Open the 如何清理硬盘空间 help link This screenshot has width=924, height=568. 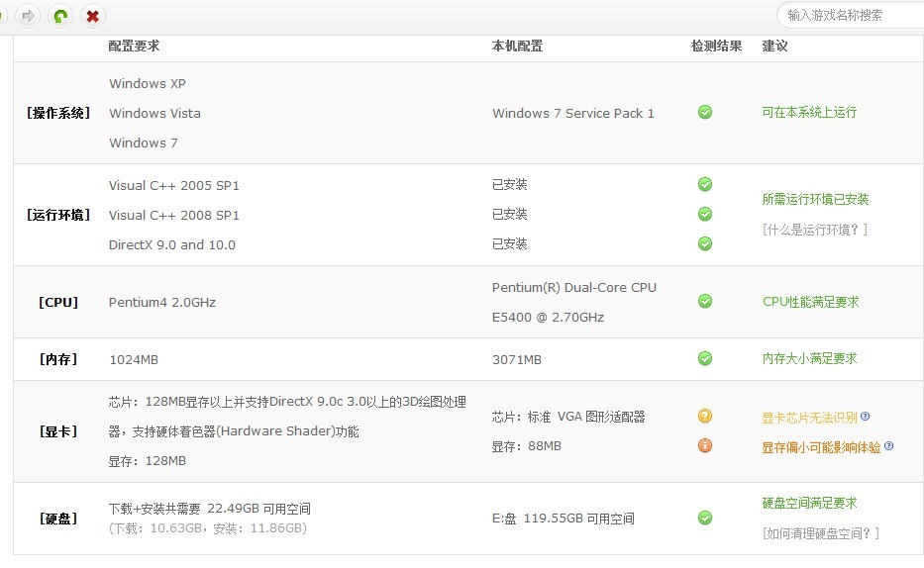point(821,533)
